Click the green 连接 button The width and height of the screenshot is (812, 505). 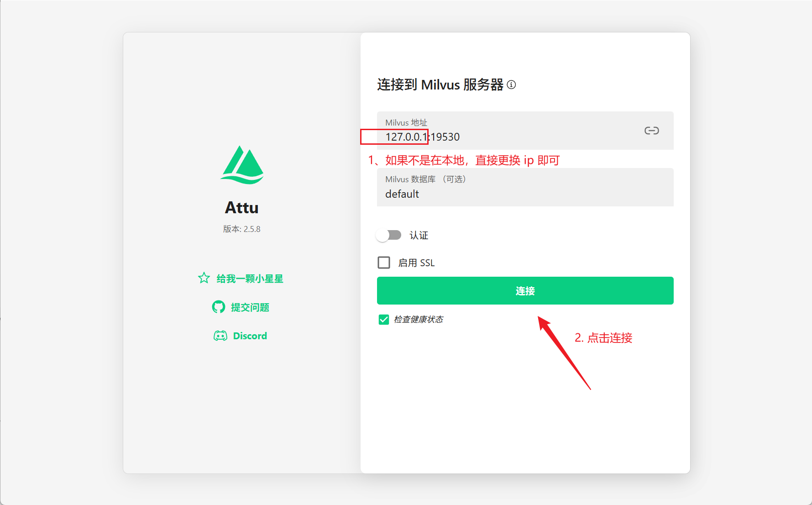coord(525,290)
